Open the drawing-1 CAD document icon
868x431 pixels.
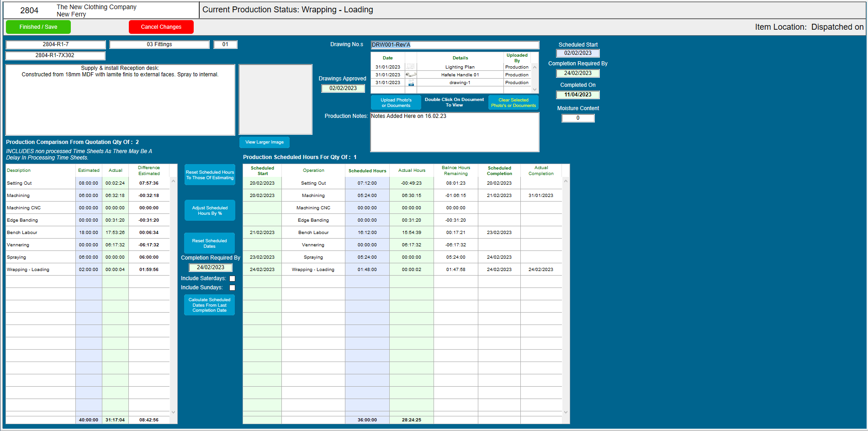pyautogui.click(x=411, y=82)
